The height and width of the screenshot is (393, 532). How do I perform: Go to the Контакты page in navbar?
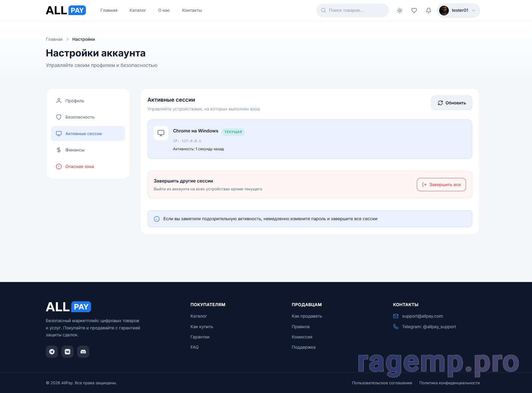(x=192, y=11)
